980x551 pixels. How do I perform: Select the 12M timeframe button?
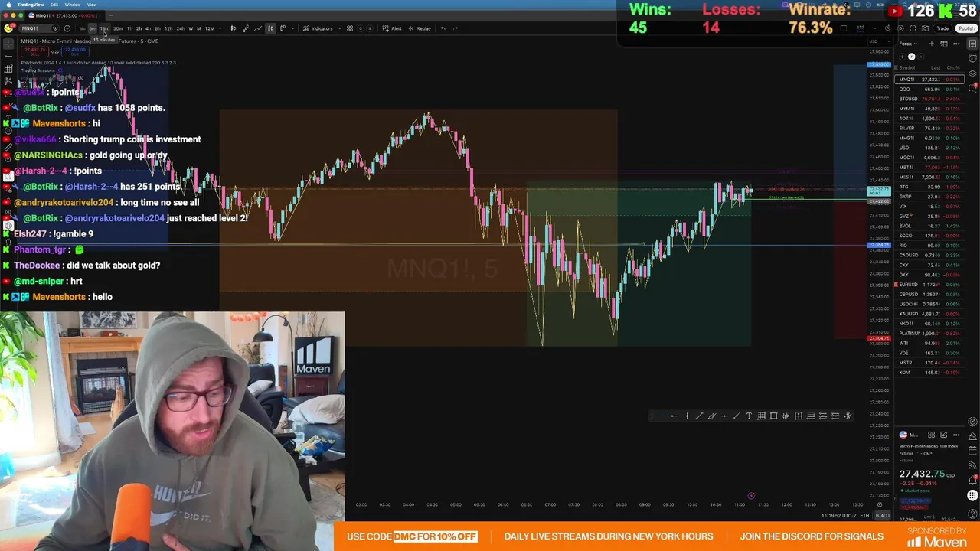pos(209,28)
